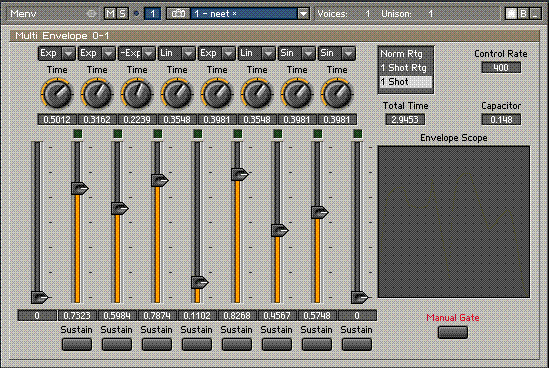Screen dimensions: 549x368
Task: Click the camera snapshot icon
Action: pyautogui.click(x=178, y=14)
